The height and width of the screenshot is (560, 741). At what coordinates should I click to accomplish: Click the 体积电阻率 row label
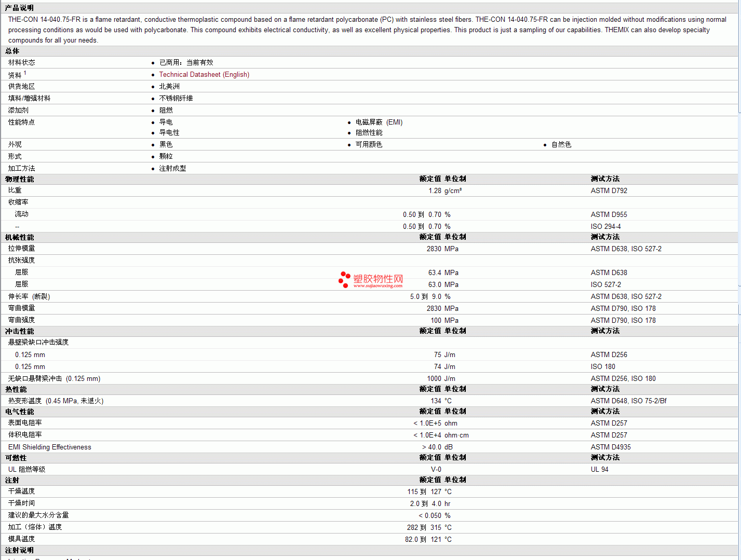(25, 435)
